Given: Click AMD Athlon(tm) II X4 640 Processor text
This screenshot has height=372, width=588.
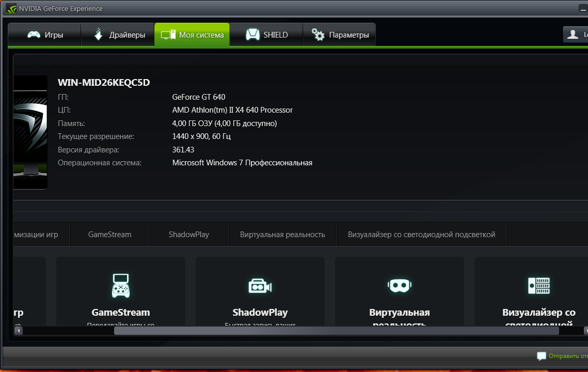Looking at the screenshot, I should click(232, 110).
